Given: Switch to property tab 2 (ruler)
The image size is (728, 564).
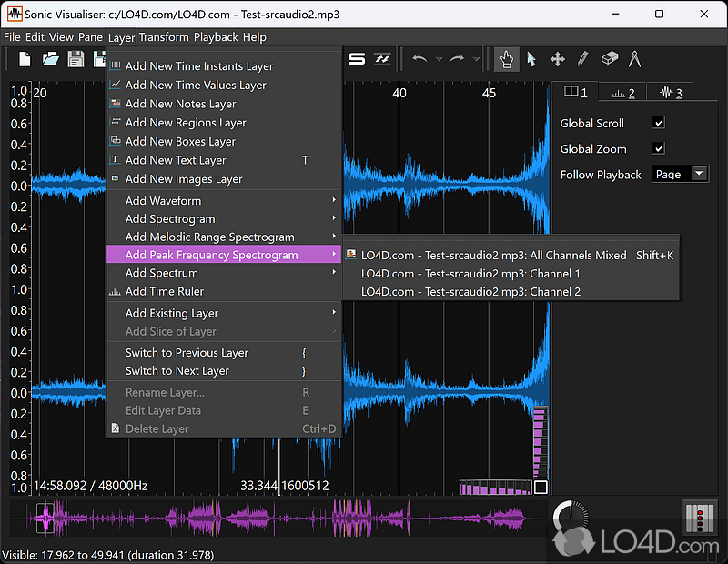Looking at the screenshot, I should tap(622, 93).
